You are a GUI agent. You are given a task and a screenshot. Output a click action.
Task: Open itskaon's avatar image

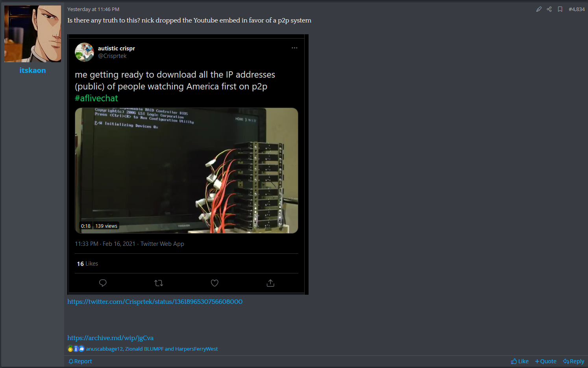tap(33, 34)
